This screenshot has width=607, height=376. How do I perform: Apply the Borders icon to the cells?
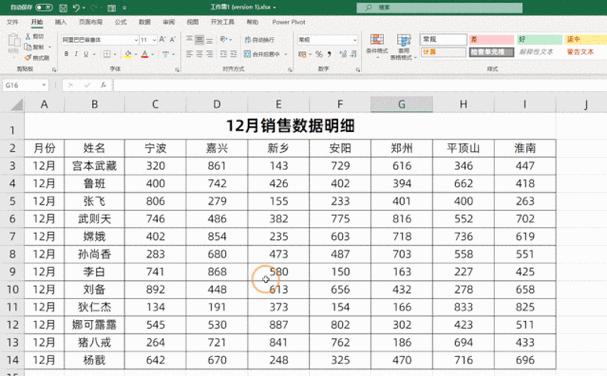pyautogui.click(x=107, y=54)
